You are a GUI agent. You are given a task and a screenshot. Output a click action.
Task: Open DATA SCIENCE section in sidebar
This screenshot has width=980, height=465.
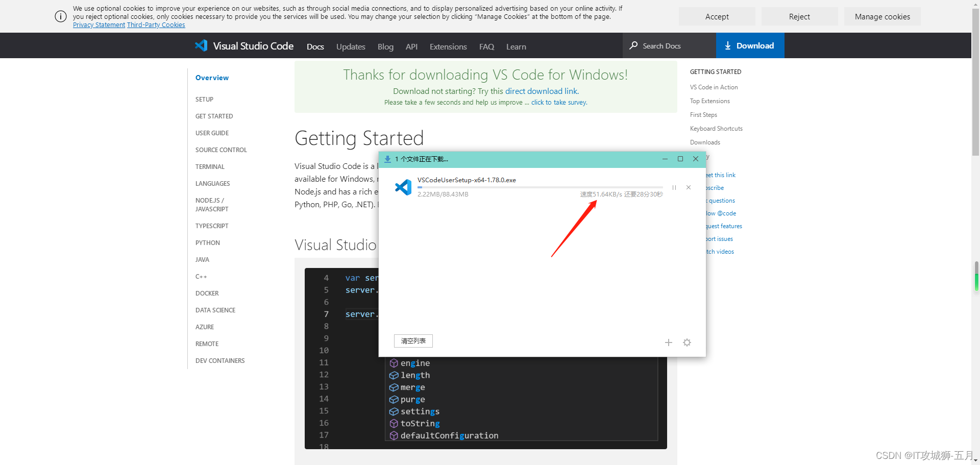coord(215,310)
